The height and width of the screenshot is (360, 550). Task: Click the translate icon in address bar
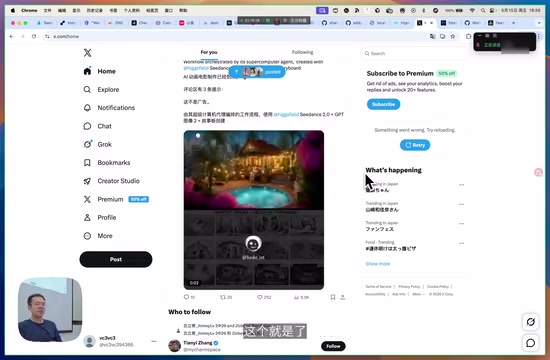pyautogui.click(x=432, y=36)
